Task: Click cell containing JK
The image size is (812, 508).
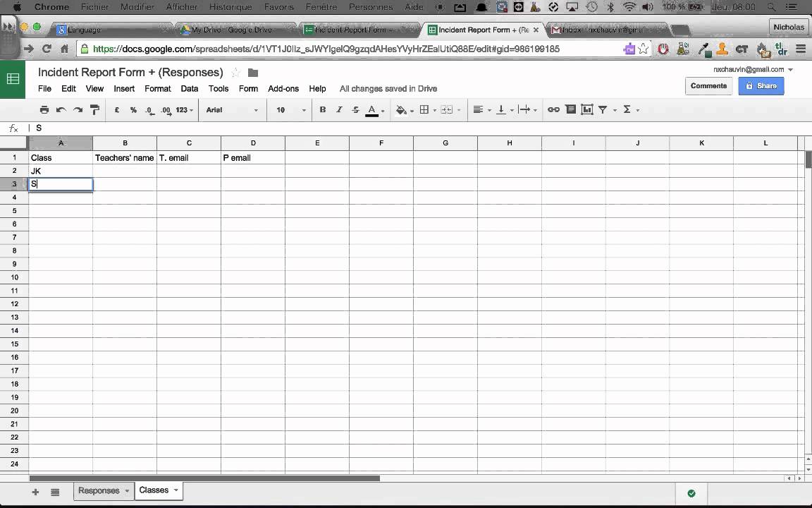Action: coord(61,171)
